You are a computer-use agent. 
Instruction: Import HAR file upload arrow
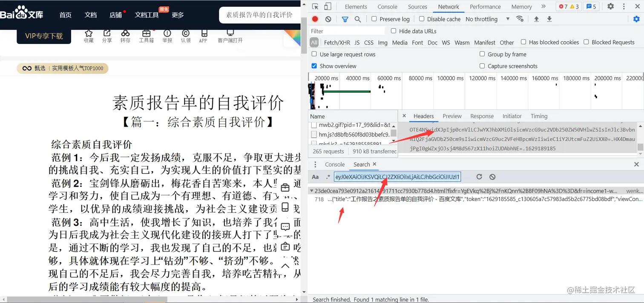click(x=536, y=19)
